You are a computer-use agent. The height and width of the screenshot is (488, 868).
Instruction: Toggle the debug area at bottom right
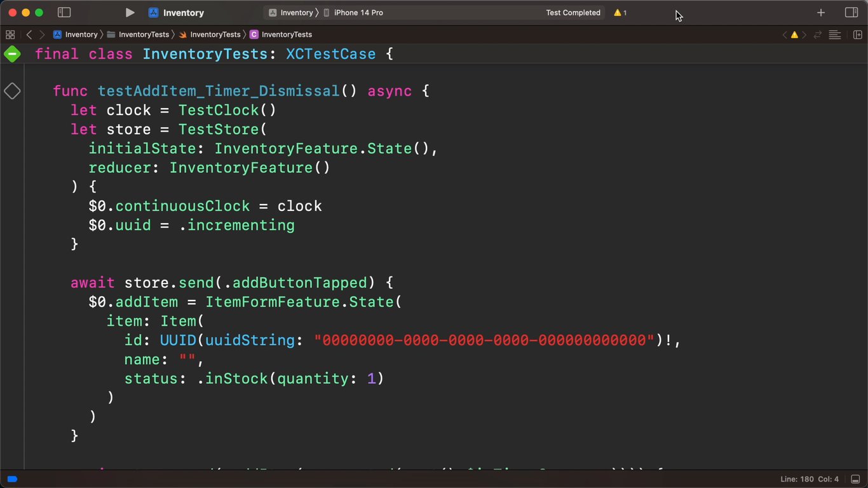[x=855, y=479]
